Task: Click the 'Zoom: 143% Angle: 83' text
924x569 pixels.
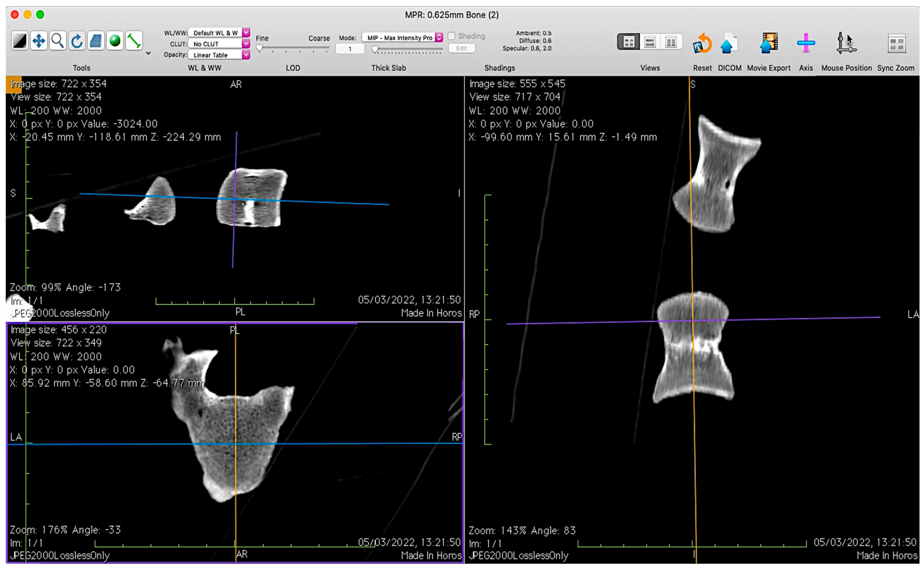Action: click(x=522, y=530)
